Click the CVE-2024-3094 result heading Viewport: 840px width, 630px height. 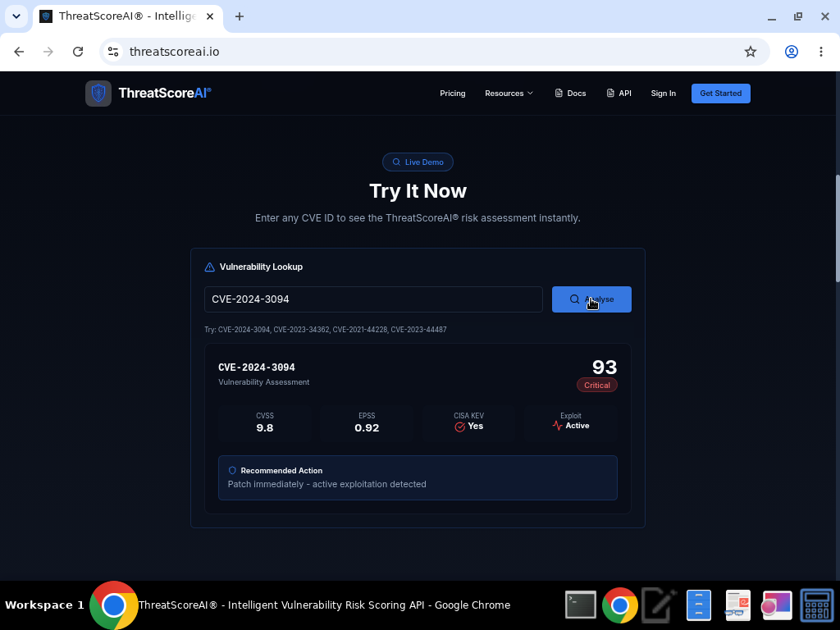coord(257,367)
